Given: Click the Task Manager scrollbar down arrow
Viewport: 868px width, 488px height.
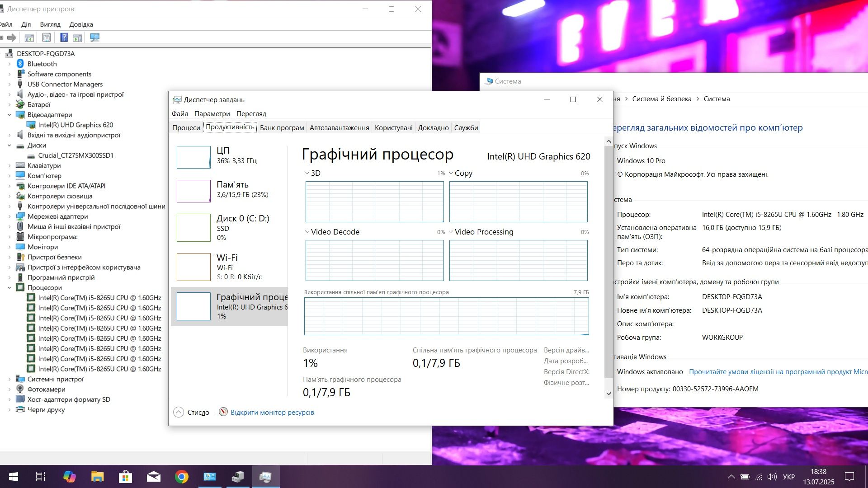Looking at the screenshot, I should tap(609, 394).
